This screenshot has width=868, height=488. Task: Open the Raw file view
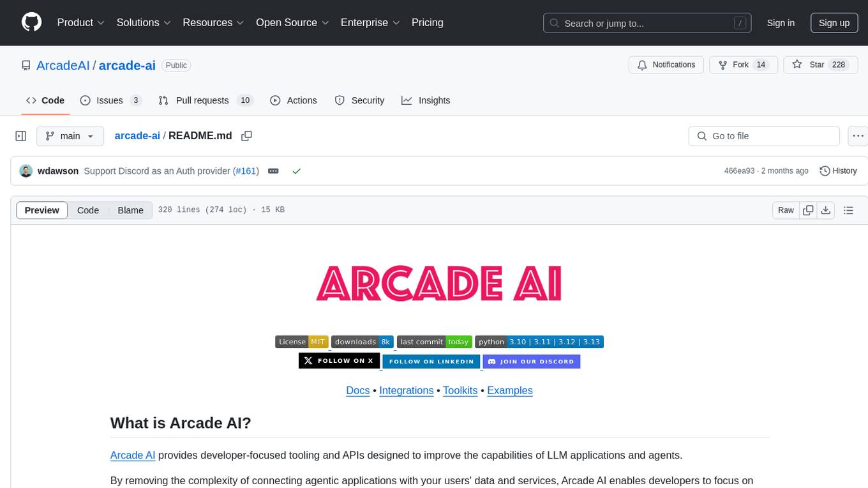coord(786,210)
